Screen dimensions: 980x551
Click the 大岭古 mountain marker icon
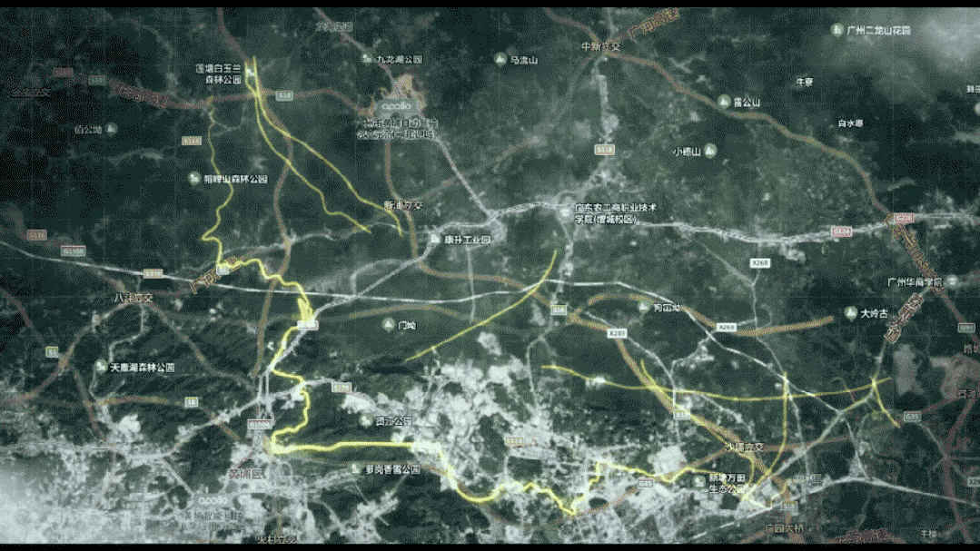coord(849,313)
